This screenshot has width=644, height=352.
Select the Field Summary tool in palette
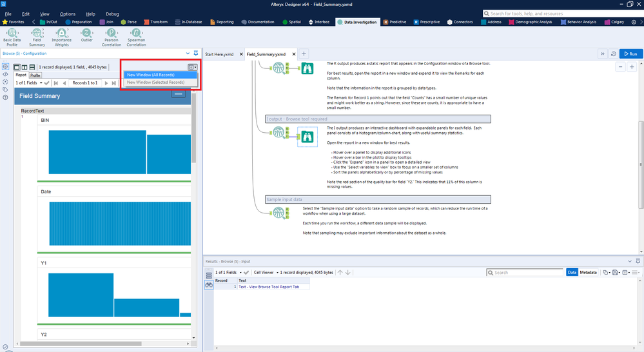(37, 37)
